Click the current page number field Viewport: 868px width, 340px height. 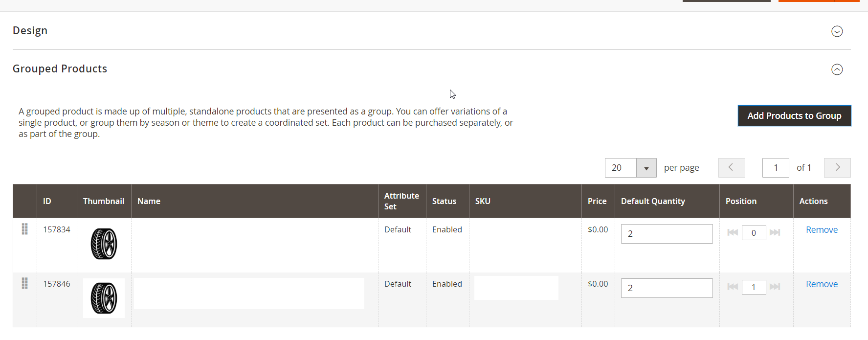pos(775,168)
